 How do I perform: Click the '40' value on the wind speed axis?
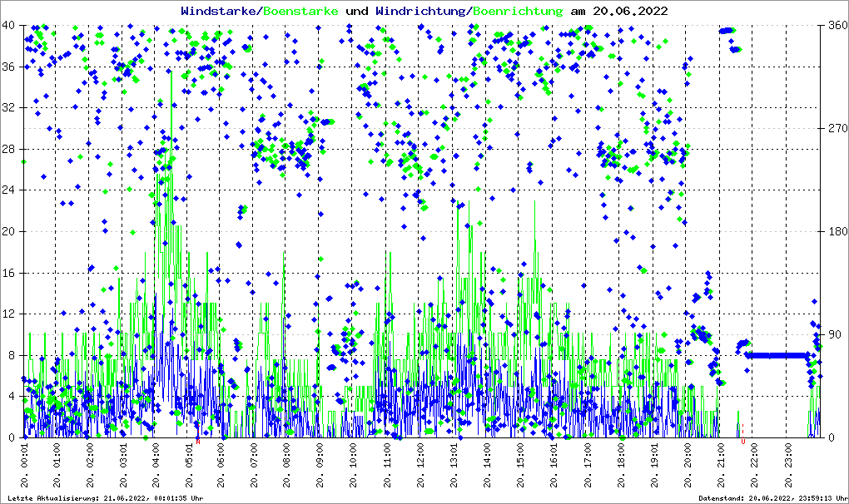tap(8, 25)
